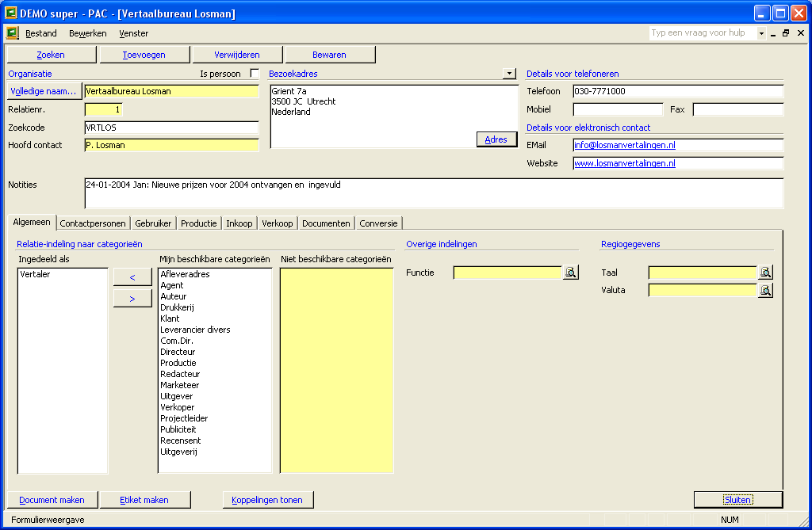Click the Relatienr. field
Image resolution: width=812 pixels, height=530 pixels.
point(103,109)
